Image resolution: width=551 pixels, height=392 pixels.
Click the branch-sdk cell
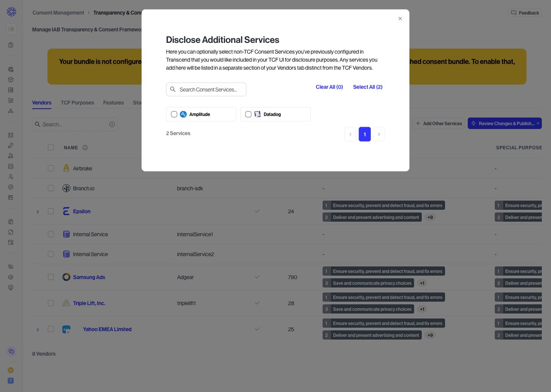pos(190,188)
